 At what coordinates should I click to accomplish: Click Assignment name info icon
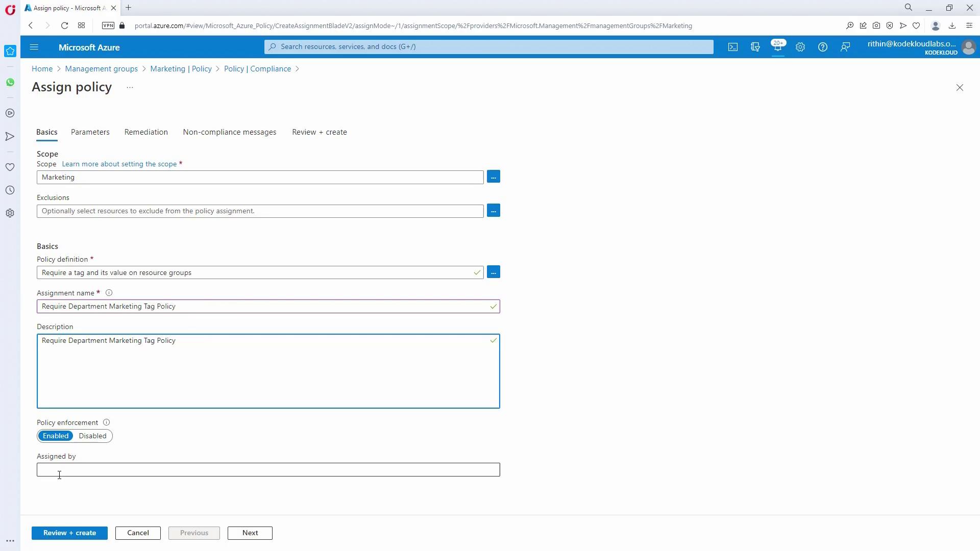[109, 293]
